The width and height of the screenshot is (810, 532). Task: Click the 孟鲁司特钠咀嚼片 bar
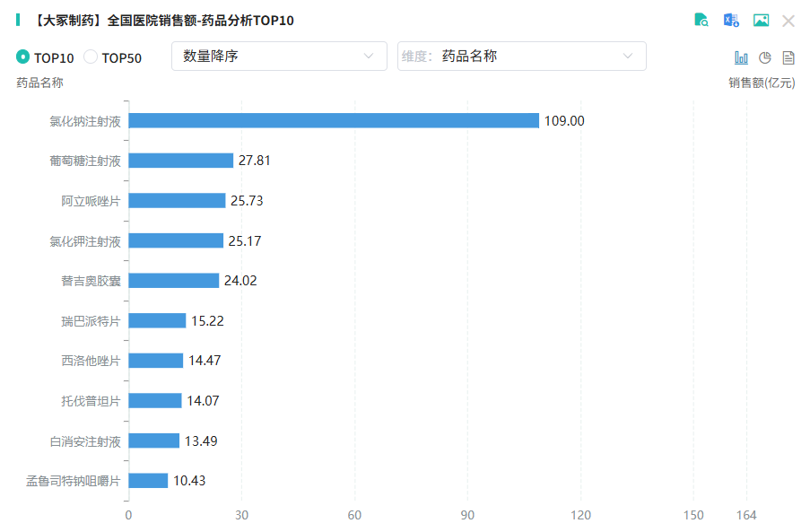tap(148, 480)
